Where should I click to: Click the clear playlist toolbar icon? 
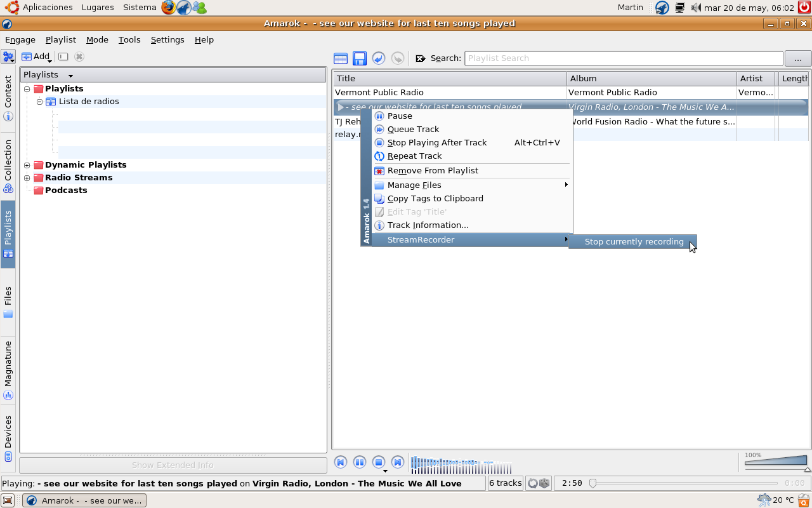(341, 58)
